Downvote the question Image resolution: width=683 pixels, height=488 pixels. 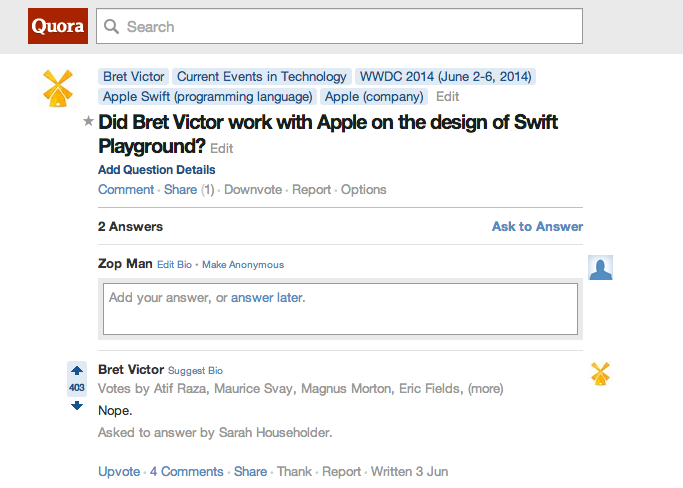pyautogui.click(x=253, y=190)
